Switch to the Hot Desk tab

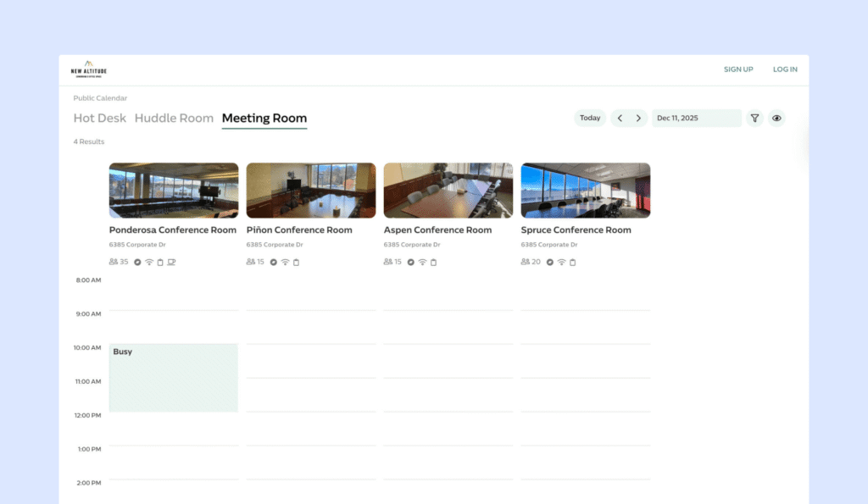pos(99,118)
